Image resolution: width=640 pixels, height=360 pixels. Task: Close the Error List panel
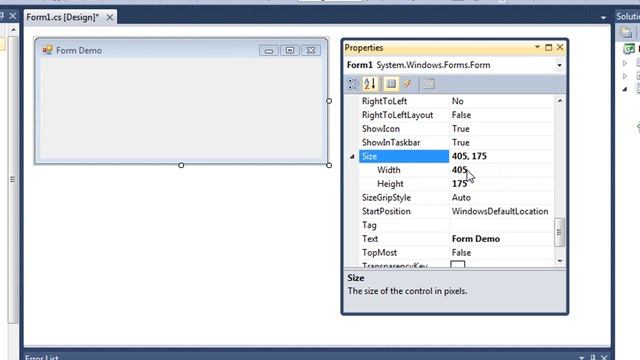[x=604, y=358]
